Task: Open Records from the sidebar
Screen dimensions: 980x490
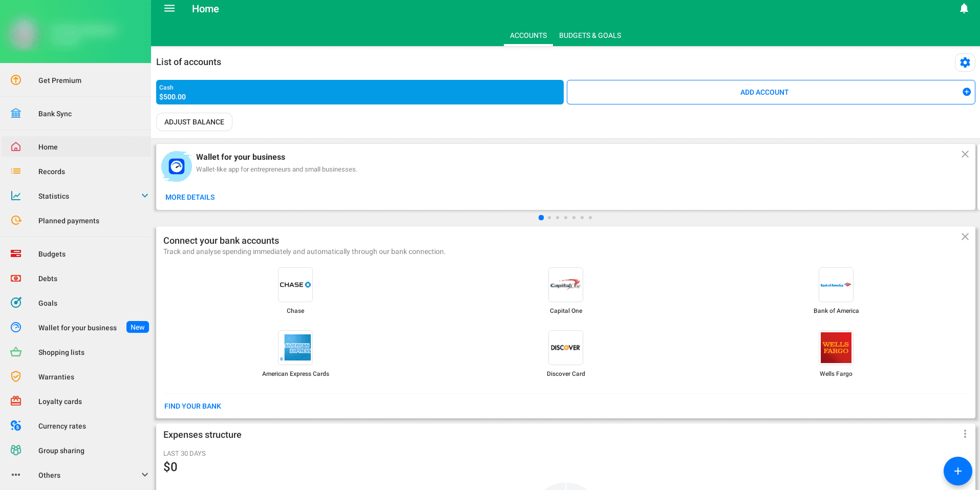Action: pos(76,172)
